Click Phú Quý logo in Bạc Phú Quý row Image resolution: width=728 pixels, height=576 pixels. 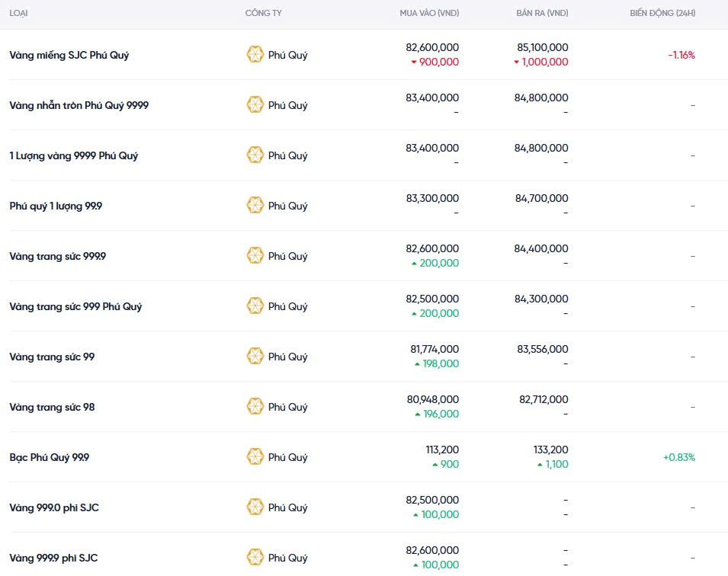pos(255,457)
